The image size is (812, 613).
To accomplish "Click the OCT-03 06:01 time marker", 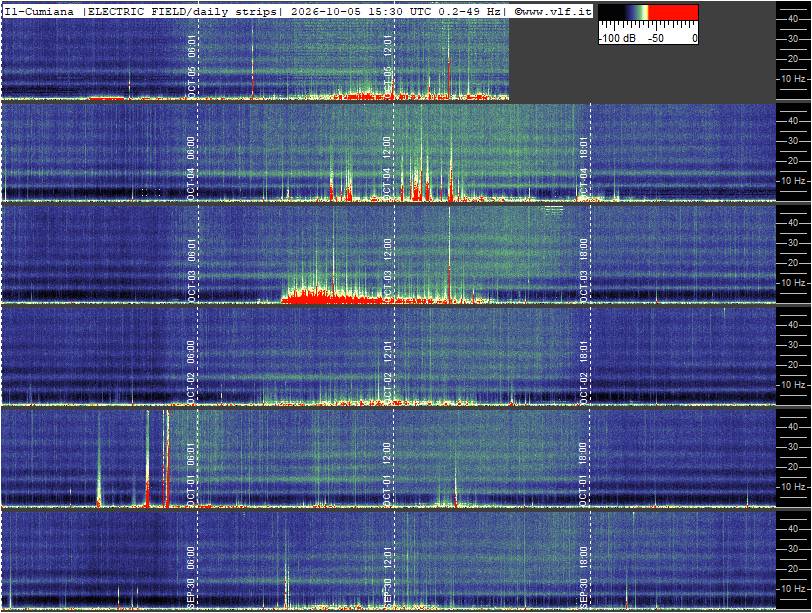I will [x=192, y=270].
